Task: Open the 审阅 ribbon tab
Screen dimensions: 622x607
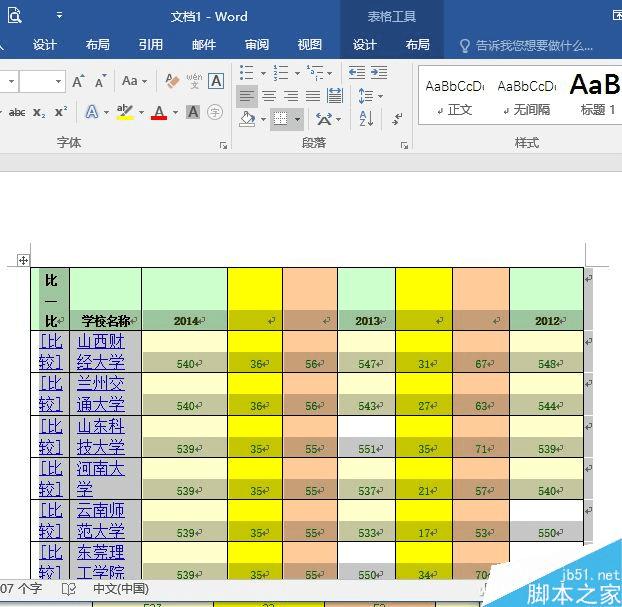Action: [x=257, y=44]
